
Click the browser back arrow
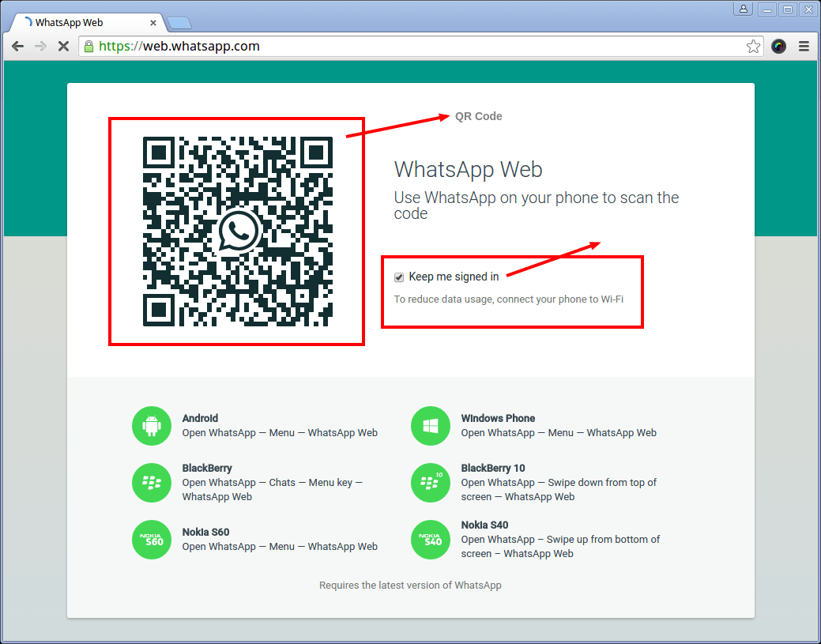[x=18, y=46]
